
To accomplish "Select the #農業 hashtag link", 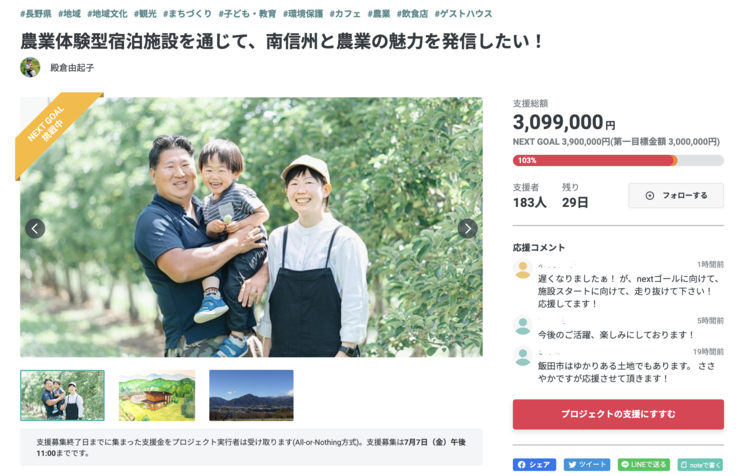I will pos(379,14).
